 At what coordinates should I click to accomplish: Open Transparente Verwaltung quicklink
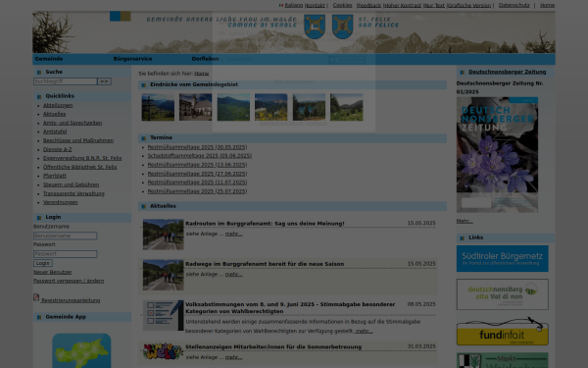(x=73, y=193)
